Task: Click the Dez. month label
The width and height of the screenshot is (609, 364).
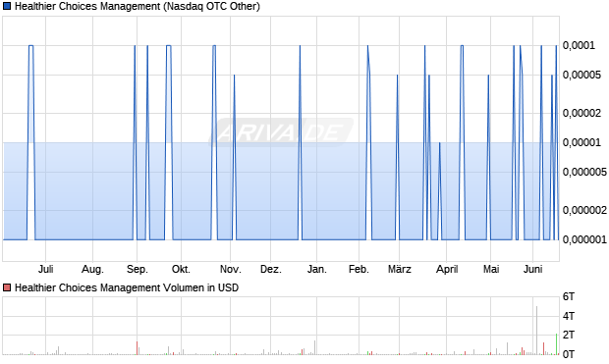Action: click(271, 269)
